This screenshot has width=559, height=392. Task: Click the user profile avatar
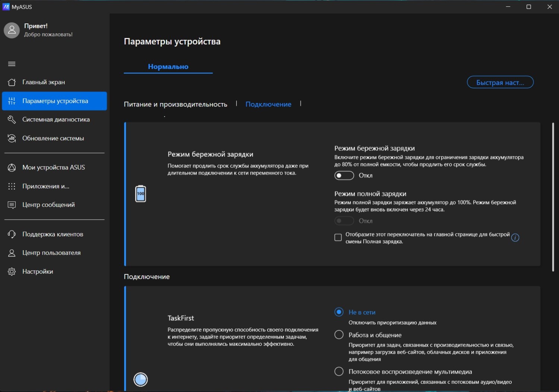[x=12, y=30]
